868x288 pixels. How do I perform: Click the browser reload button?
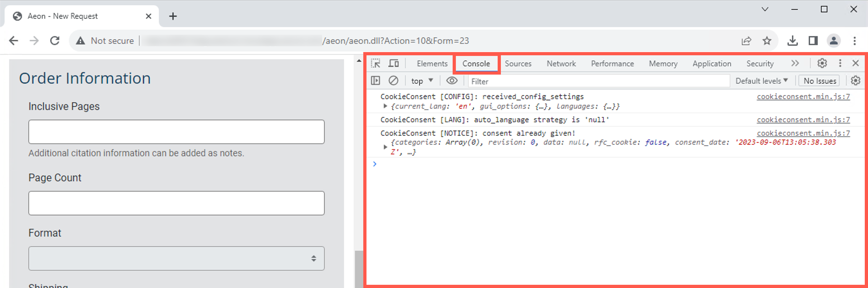pos(55,41)
